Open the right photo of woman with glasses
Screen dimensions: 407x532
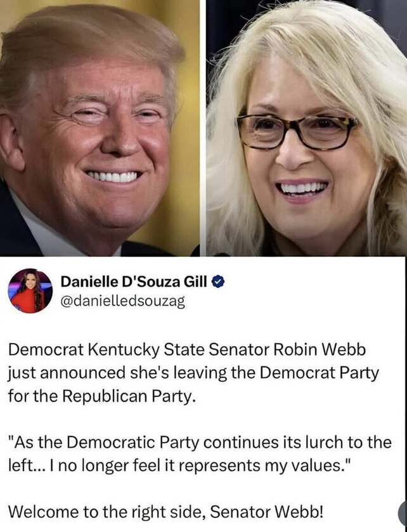[x=307, y=128]
